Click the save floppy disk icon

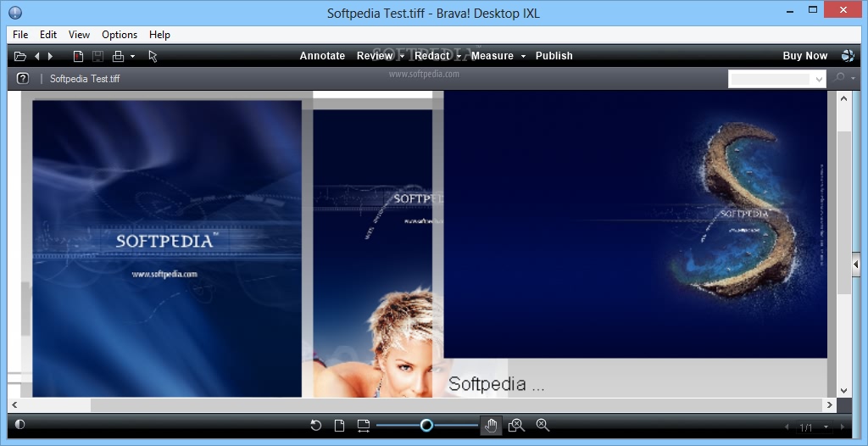(x=97, y=56)
